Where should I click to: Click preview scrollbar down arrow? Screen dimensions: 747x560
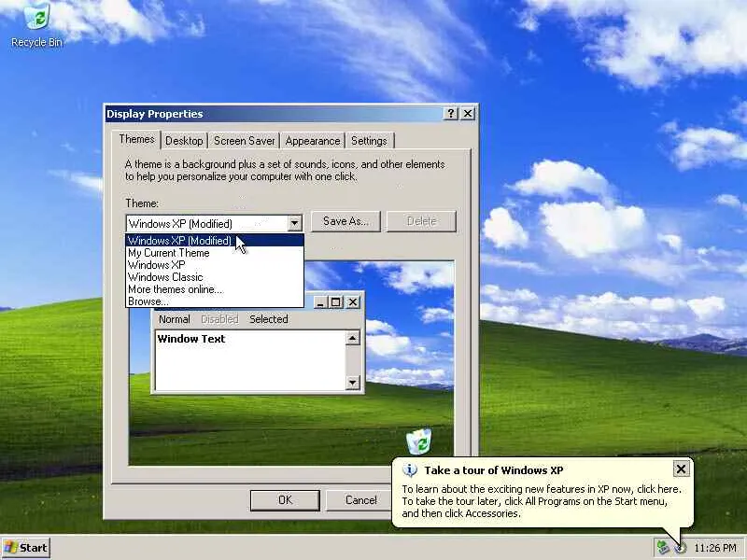tap(353, 383)
